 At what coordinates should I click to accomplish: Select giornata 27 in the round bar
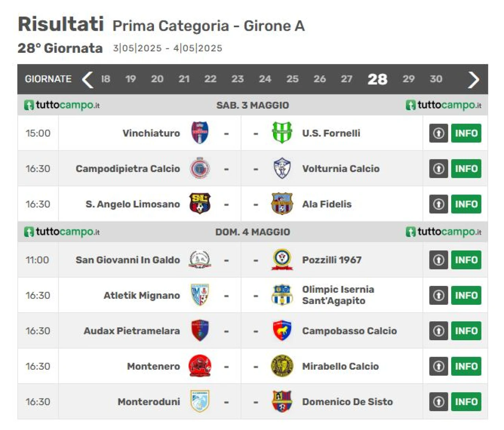[x=346, y=79]
